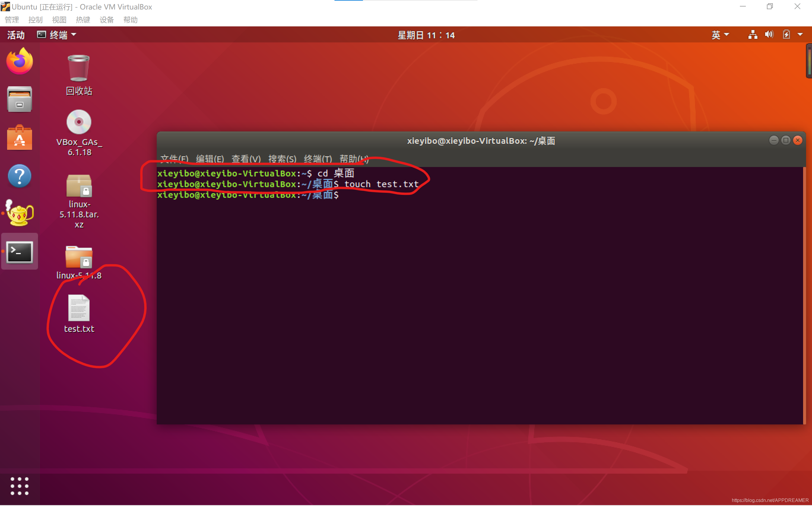Viewport: 812px width, 506px height.
Task: Open the 终端 app menu in top bar
Action: click(57, 35)
